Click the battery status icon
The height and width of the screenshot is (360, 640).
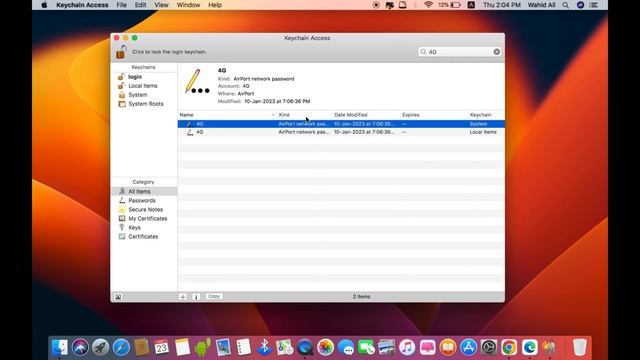pyautogui.click(x=456, y=5)
